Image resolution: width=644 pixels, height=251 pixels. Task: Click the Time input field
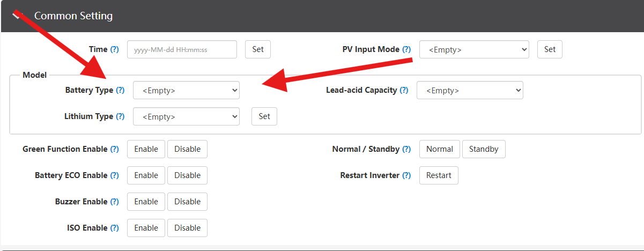click(182, 49)
